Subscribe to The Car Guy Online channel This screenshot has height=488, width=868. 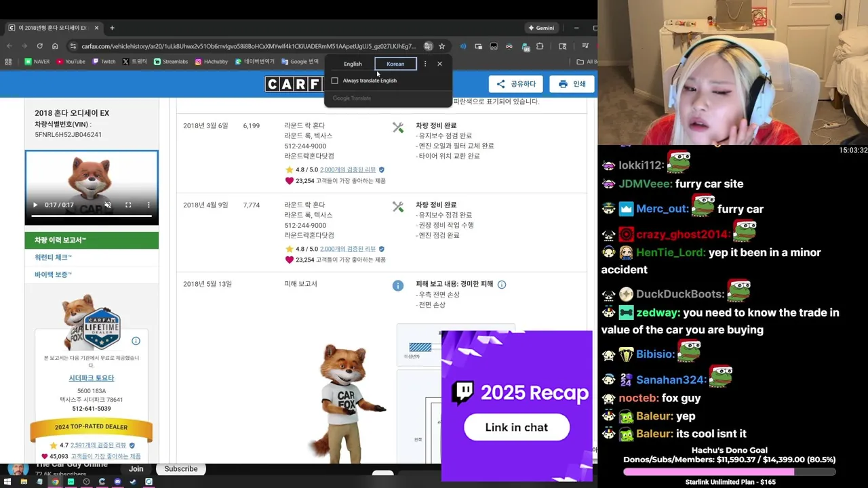tap(181, 469)
